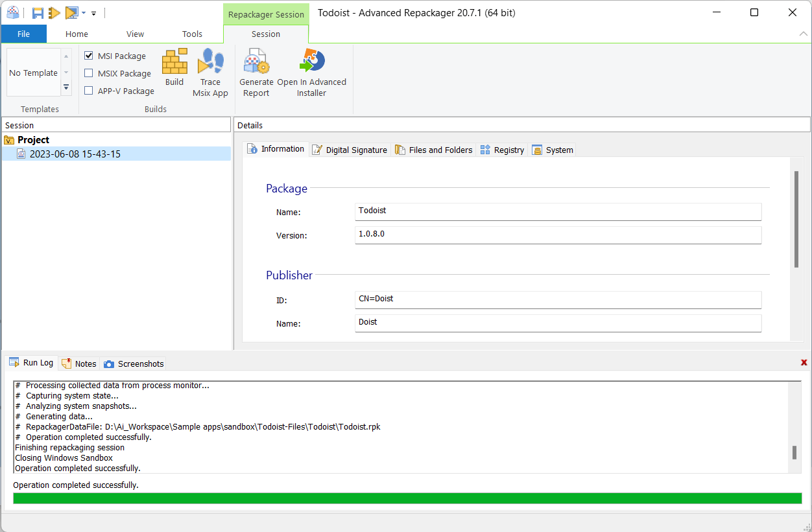Open project in Advanced Installer
This screenshot has width=812, height=532.
pos(311,73)
